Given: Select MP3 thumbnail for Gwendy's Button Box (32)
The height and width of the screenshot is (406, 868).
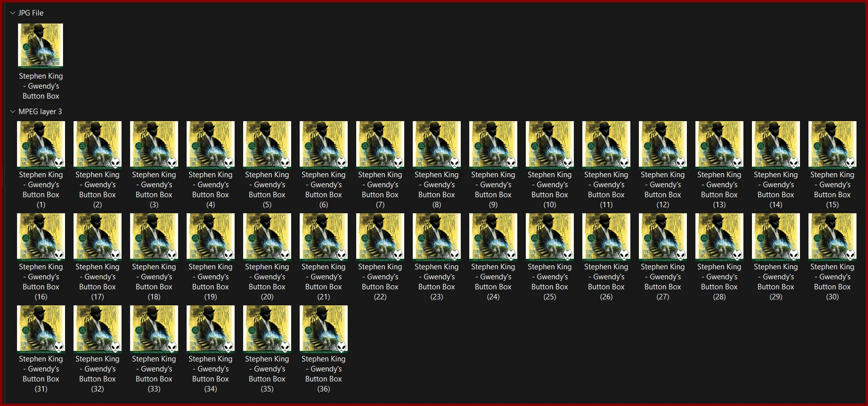Looking at the screenshot, I should point(98,328).
